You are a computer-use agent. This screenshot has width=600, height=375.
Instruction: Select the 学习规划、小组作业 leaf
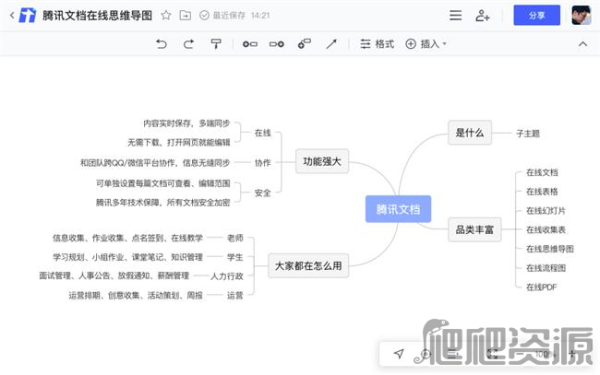click(x=127, y=257)
